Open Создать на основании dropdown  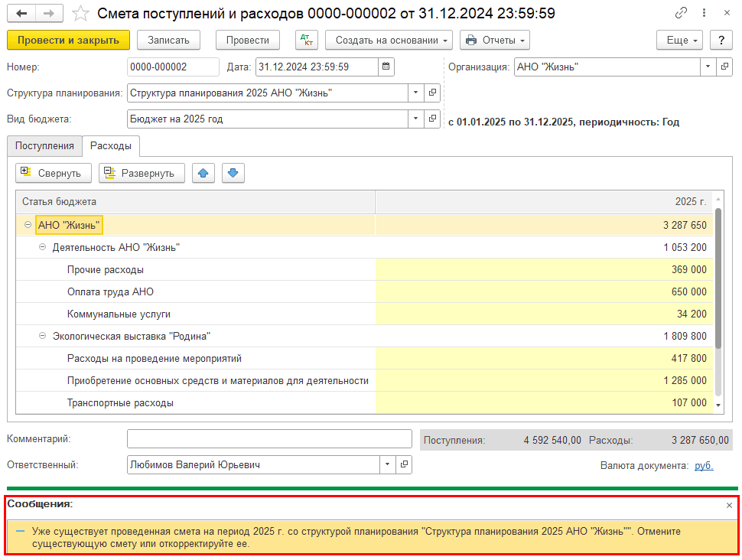(x=389, y=41)
